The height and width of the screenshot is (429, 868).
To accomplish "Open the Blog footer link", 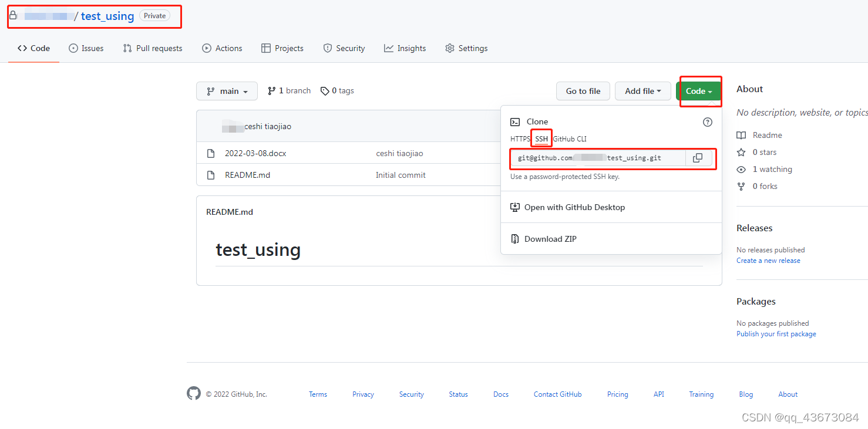I will (x=746, y=394).
